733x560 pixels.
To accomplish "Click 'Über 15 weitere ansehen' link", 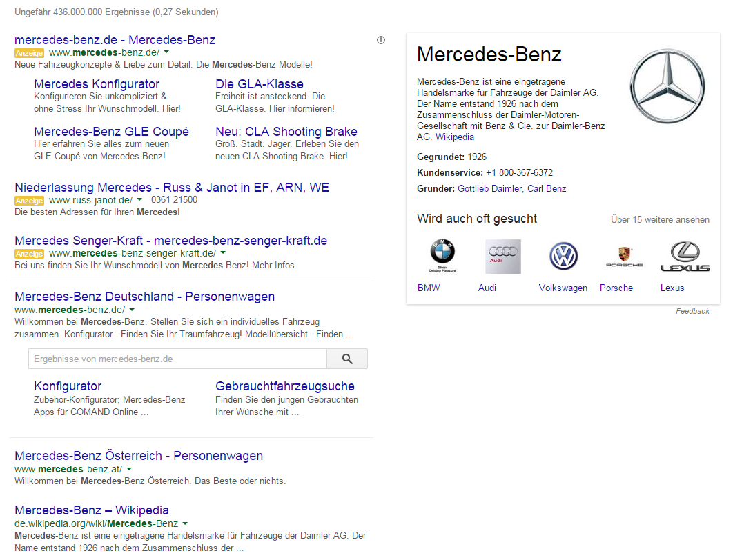I will click(x=660, y=219).
